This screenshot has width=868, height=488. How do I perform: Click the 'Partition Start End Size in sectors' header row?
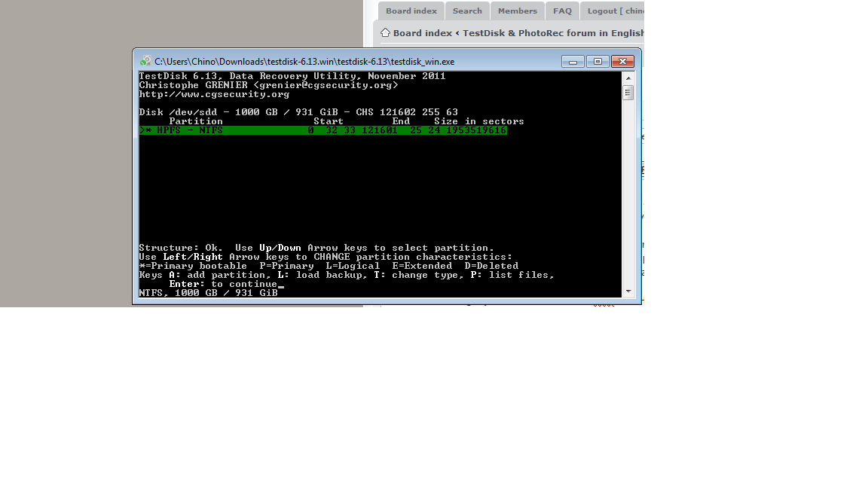click(347, 121)
